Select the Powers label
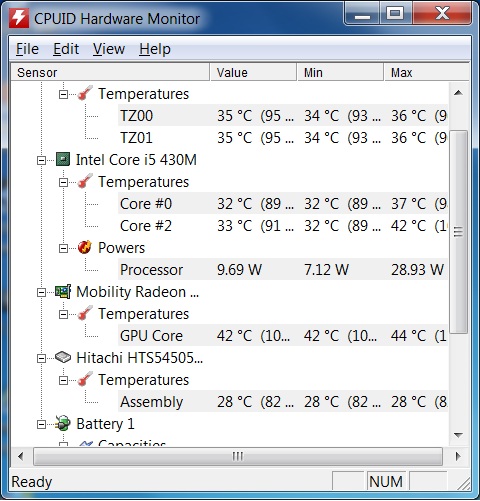Viewport: 480px width, 501px height. 121,248
